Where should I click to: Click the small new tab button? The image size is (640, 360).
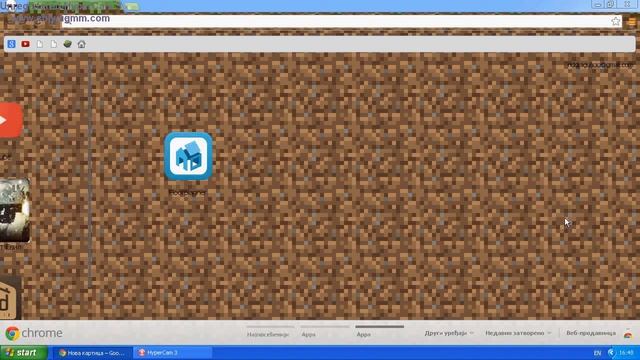click(x=131, y=7)
